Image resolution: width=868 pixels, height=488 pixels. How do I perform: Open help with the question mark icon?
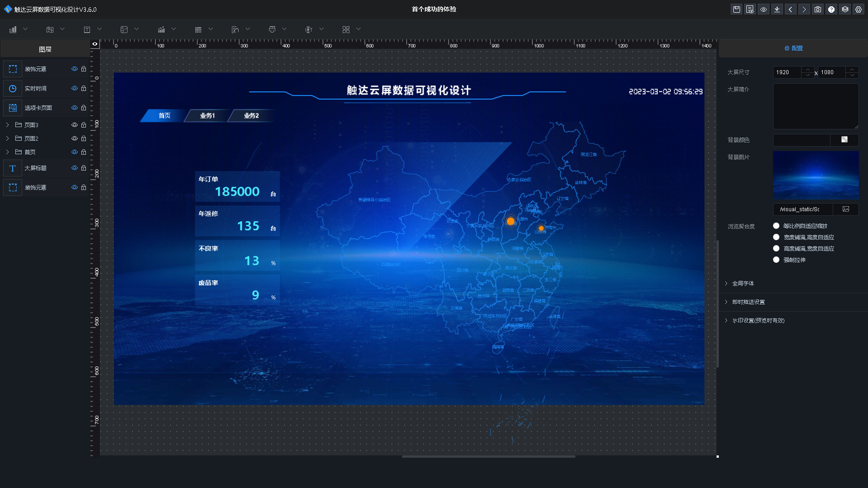(831, 9)
